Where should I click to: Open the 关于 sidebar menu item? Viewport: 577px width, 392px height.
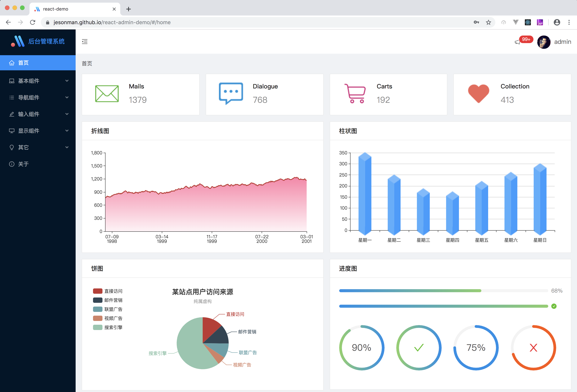click(23, 164)
